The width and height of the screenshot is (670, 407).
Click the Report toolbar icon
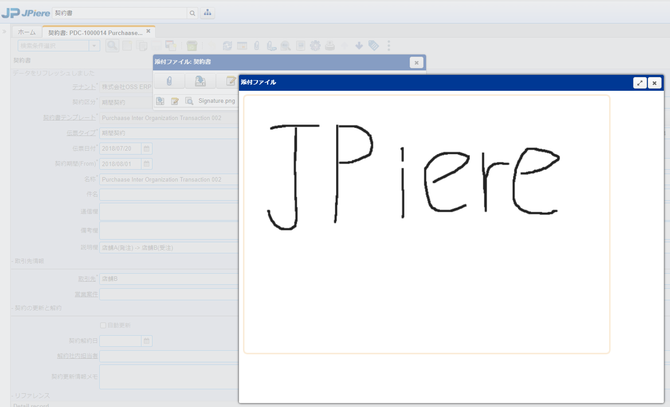click(x=300, y=46)
